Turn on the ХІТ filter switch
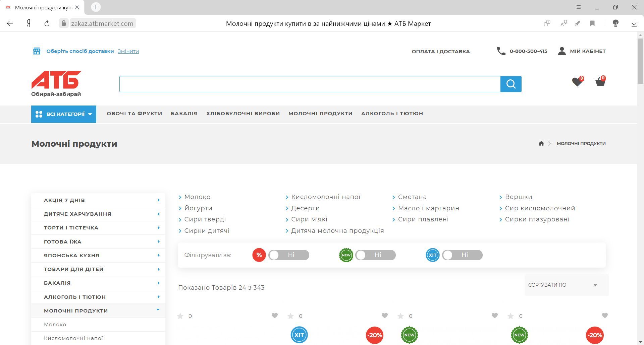 462,255
